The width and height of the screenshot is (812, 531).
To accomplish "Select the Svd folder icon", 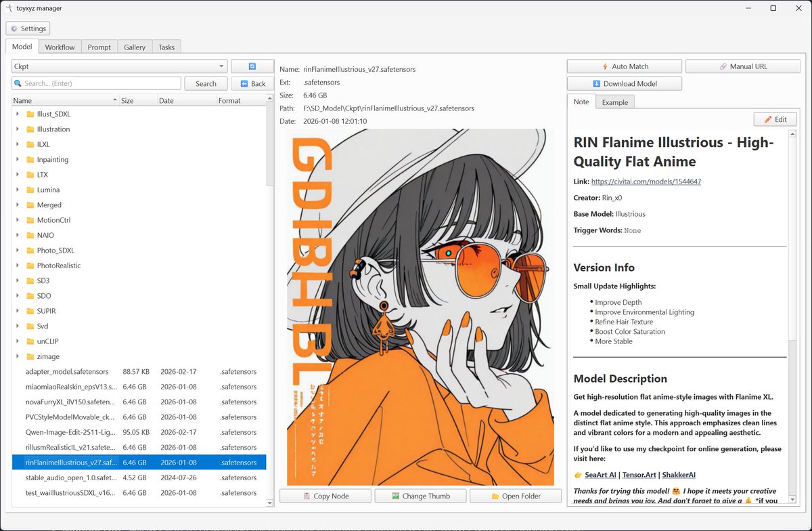I will coord(30,326).
